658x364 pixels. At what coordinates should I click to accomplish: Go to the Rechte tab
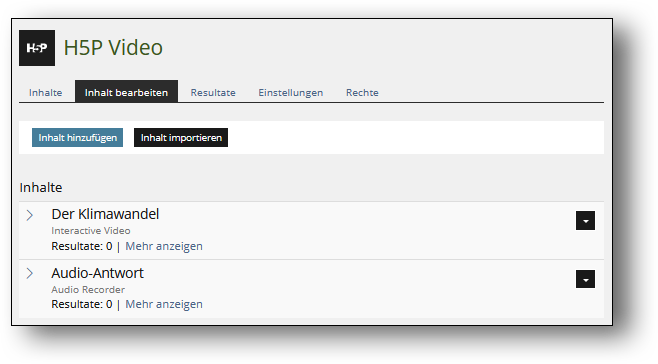tap(362, 92)
